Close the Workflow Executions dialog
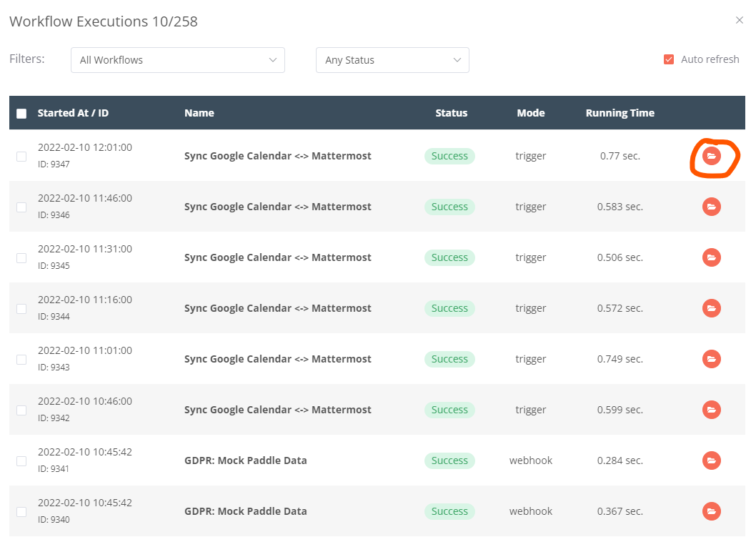The image size is (756, 537). click(x=740, y=20)
